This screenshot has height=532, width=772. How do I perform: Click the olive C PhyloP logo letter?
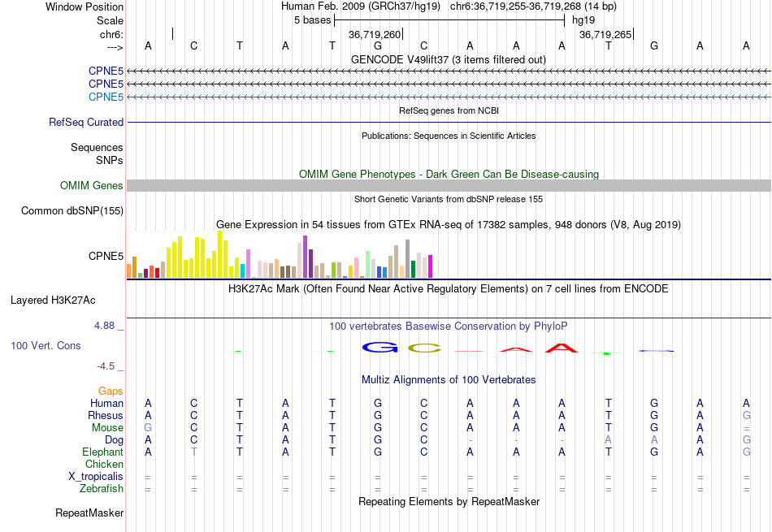(424, 348)
